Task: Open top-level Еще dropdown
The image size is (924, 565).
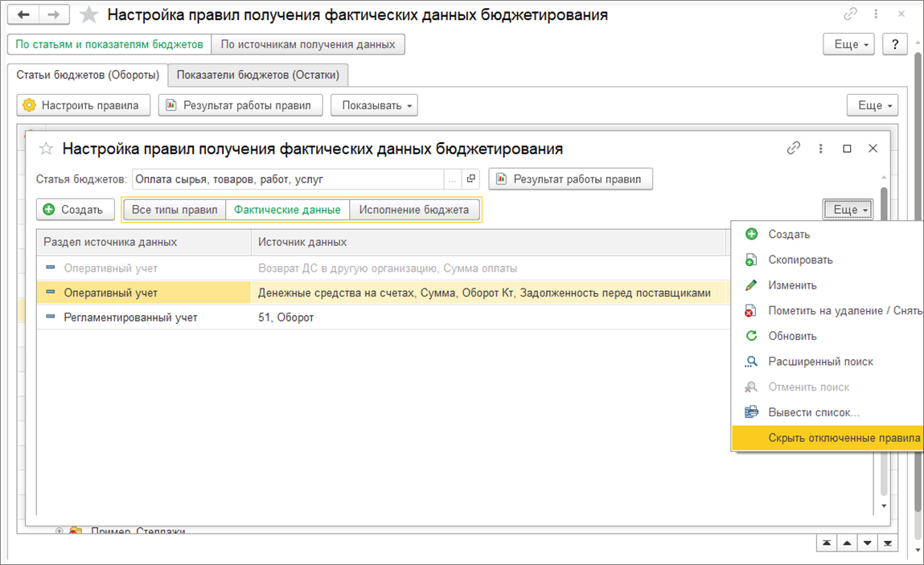Action: [x=848, y=44]
